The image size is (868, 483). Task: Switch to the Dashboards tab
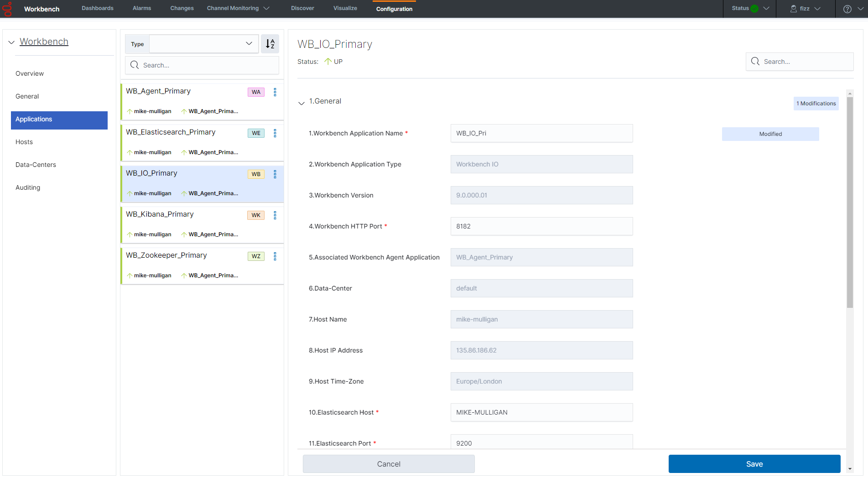point(98,8)
